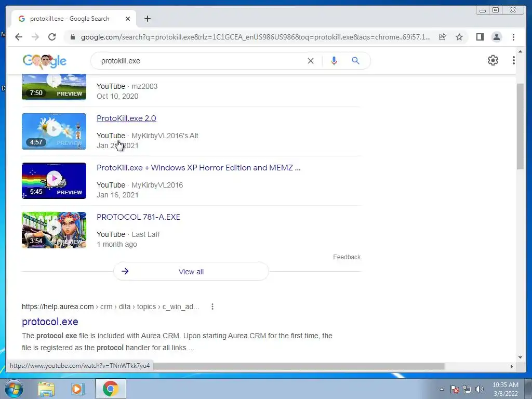This screenshot has width=532, height=399.
Task: Open the PROTOCOL 781-A.EXE video link
Action: click(138, 217)
